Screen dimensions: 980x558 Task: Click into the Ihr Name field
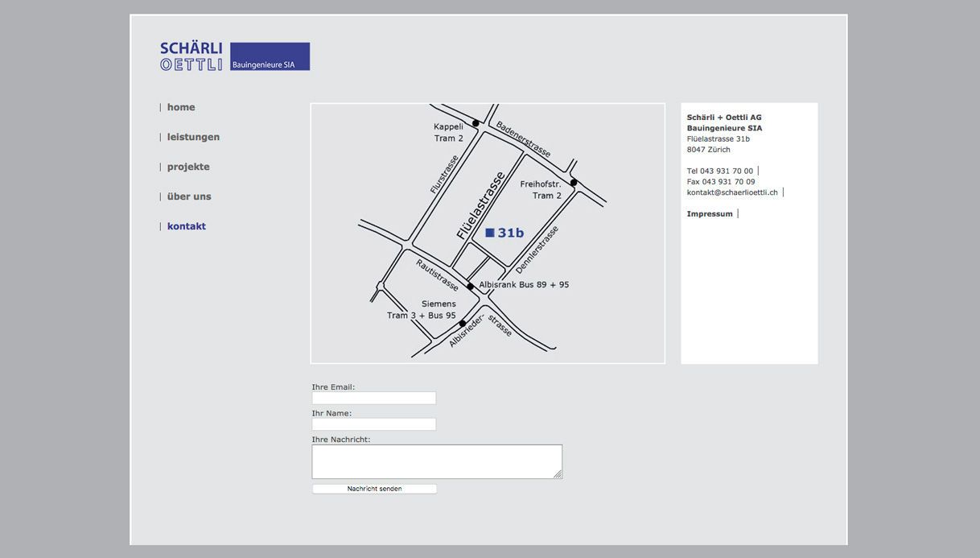pyautogui.click(x=374, y=424)
